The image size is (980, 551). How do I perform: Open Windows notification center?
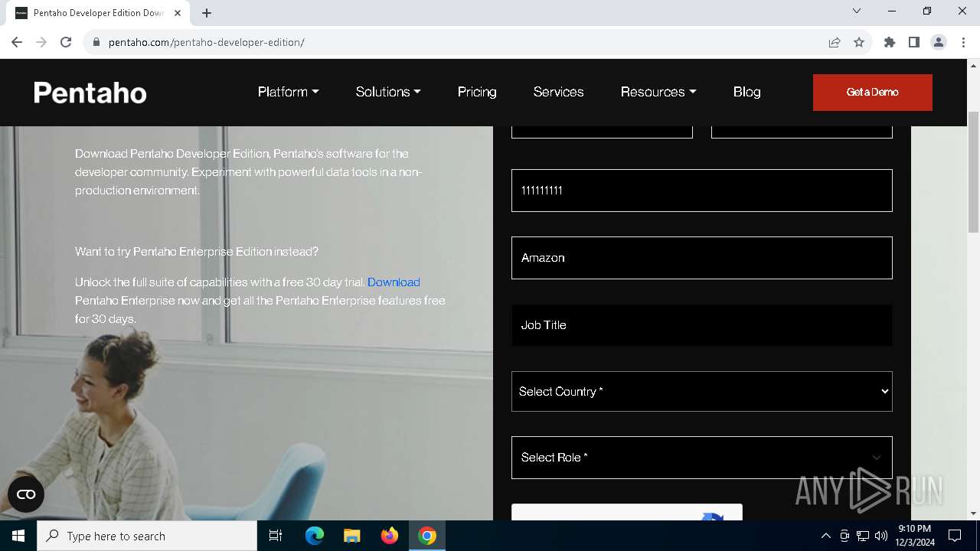tap(955, 536)
